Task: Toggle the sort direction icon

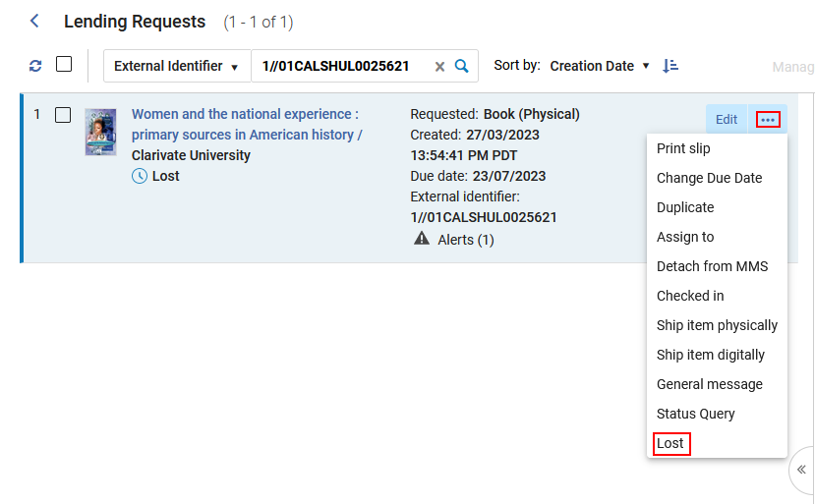Action: point(670,66)
